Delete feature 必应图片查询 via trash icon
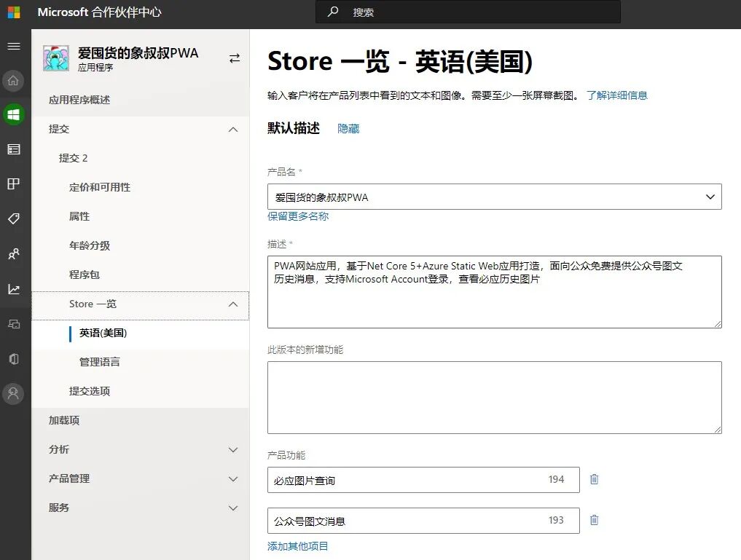741x560 pixels. point(594,479)
